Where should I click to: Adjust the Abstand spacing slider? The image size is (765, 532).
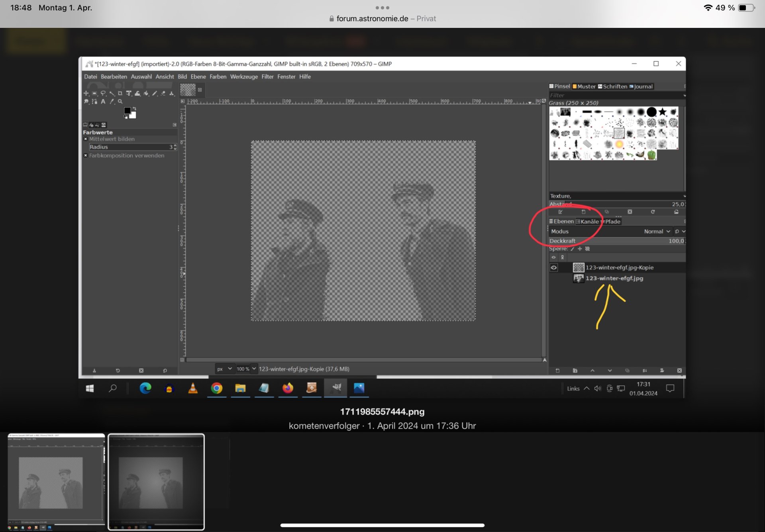617,204
